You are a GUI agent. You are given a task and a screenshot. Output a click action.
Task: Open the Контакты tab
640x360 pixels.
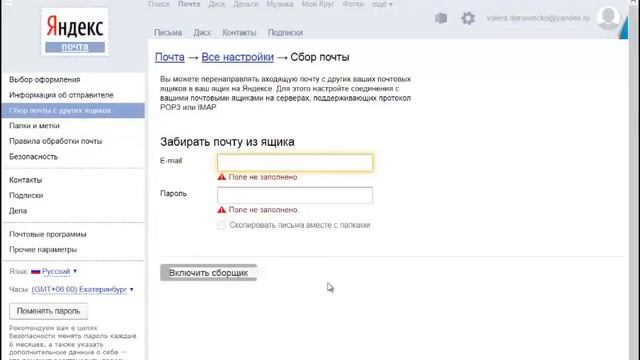tap(239, 33)
